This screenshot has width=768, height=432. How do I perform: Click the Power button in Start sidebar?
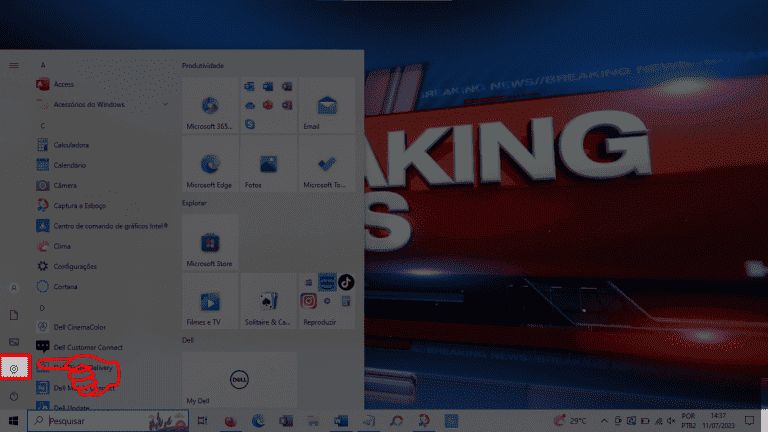(14, 397)
